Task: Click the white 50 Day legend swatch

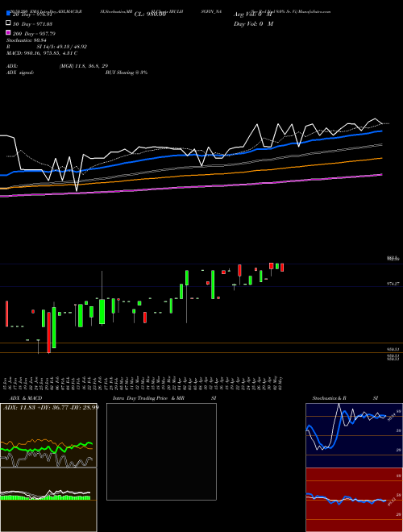Action: (9, 23)
